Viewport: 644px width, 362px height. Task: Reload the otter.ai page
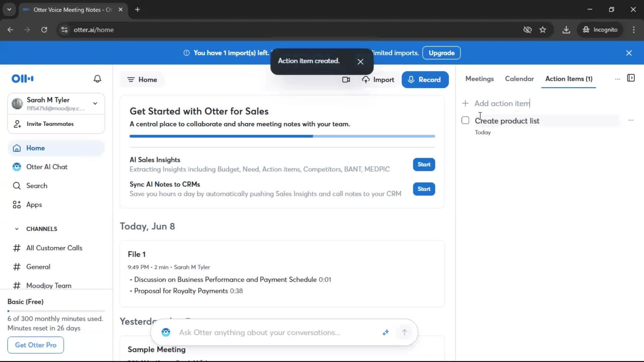tap(44, 30)
